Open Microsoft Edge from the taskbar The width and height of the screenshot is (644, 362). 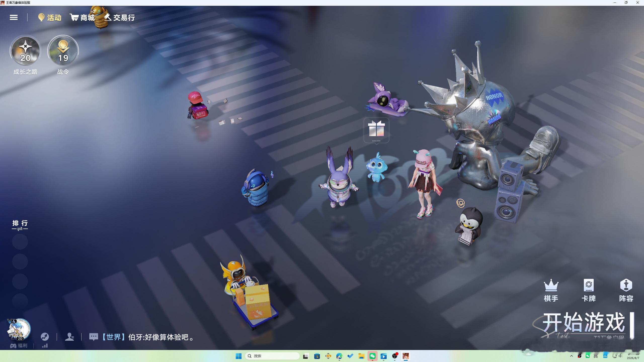339,356
